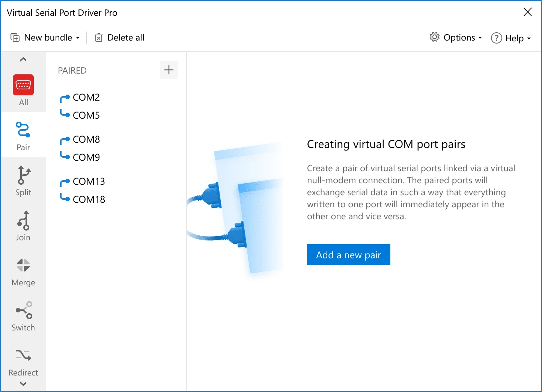Select COM8 in the paired list
The width and height of the screenshot is (542, 392).
pyautogui.click(x=86, y=139)
